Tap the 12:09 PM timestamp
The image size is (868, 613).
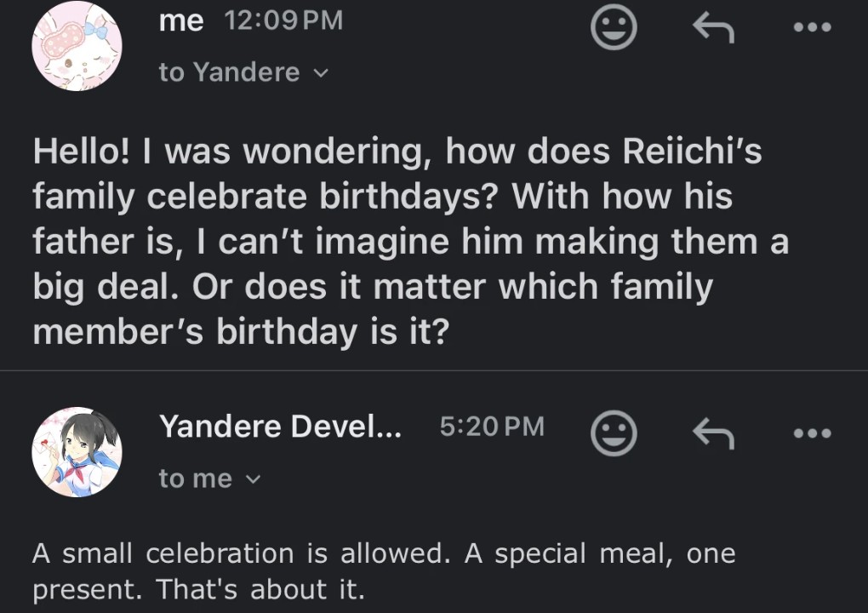click(283, 21)
